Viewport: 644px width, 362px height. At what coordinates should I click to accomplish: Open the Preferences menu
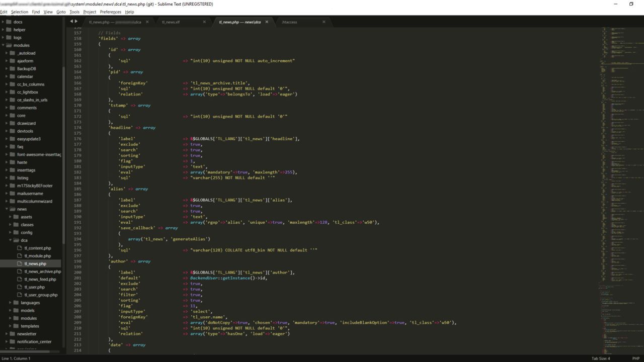coord(110,12)
